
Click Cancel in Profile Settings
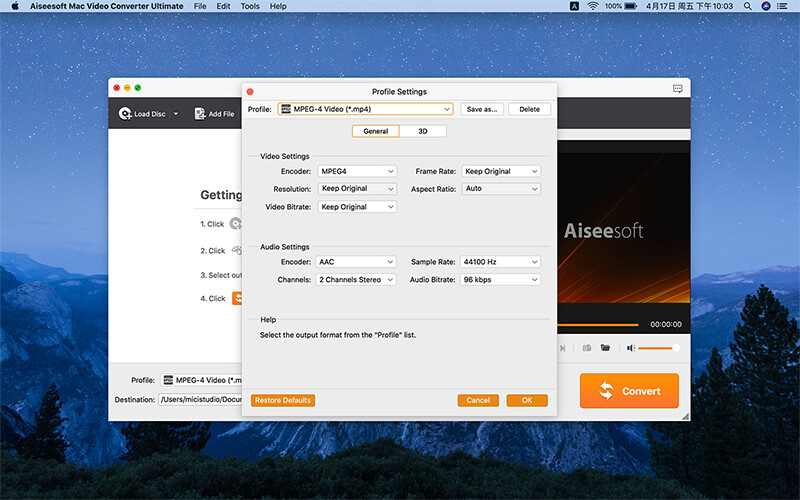pyautogui.click(x=478, y=400)
